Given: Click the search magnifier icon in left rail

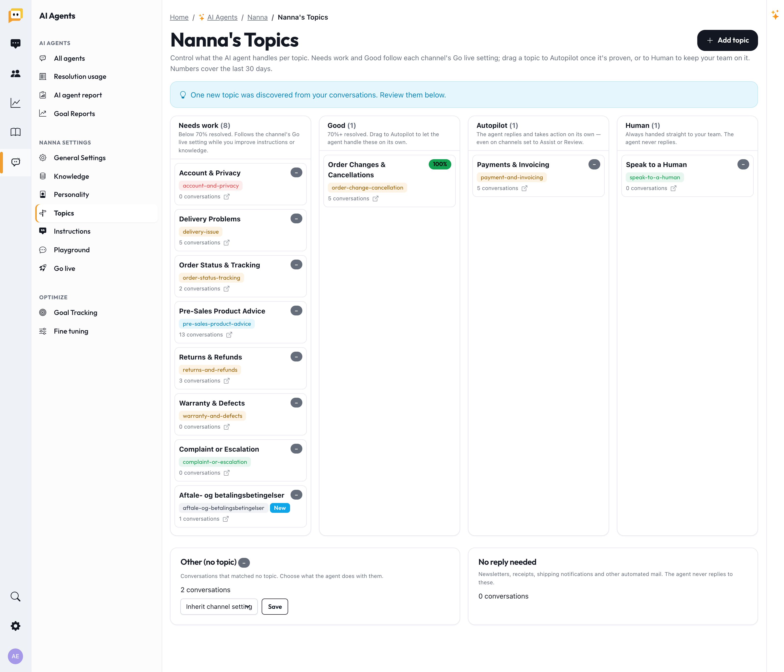Looking at the screenshot, I should pyautogui.click(x=15, y=596).
